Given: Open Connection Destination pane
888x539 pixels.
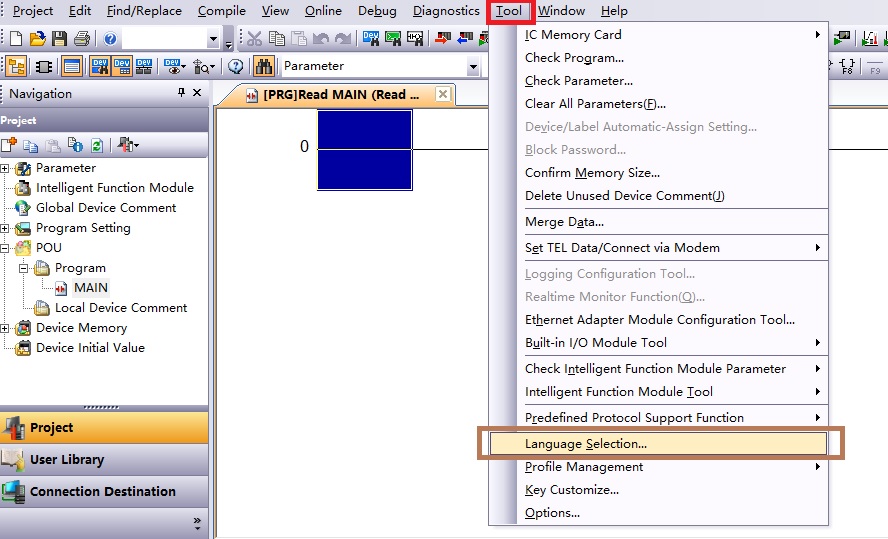Looking at the screenshot, I should point(104,491).
